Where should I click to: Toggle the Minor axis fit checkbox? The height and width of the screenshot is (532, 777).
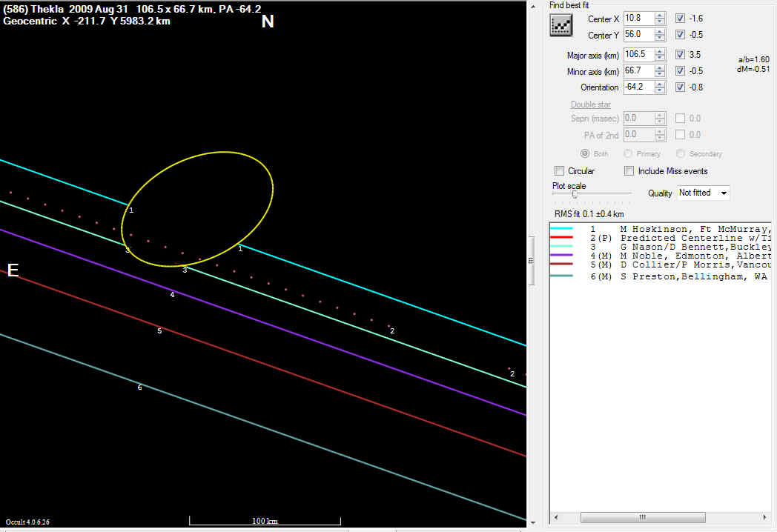click(x=681, y=71)
